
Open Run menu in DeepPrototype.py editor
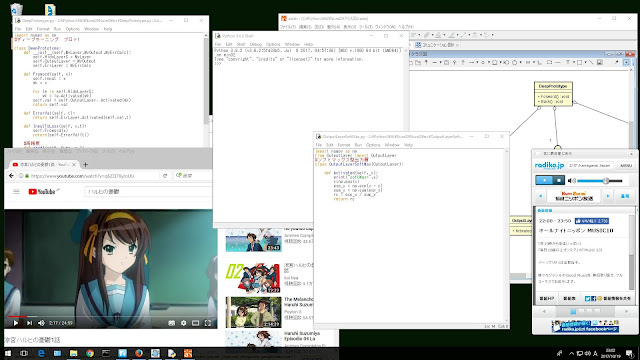click(x=57, y=29)
